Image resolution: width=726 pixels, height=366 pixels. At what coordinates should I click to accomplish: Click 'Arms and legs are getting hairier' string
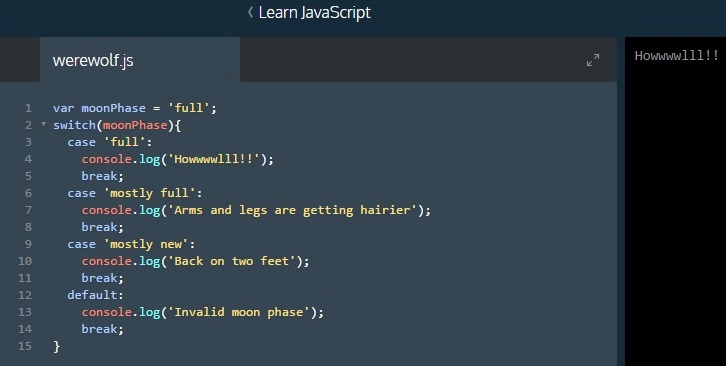292,210
